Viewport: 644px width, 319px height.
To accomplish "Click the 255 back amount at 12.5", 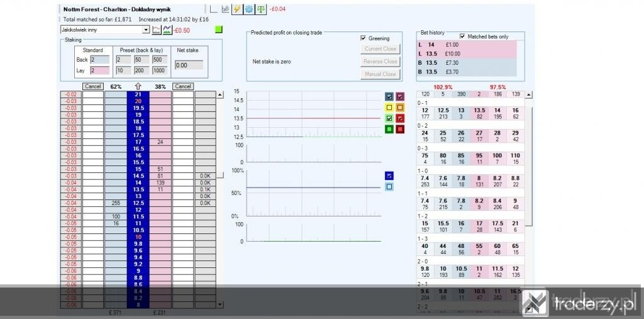I will 116,203.
